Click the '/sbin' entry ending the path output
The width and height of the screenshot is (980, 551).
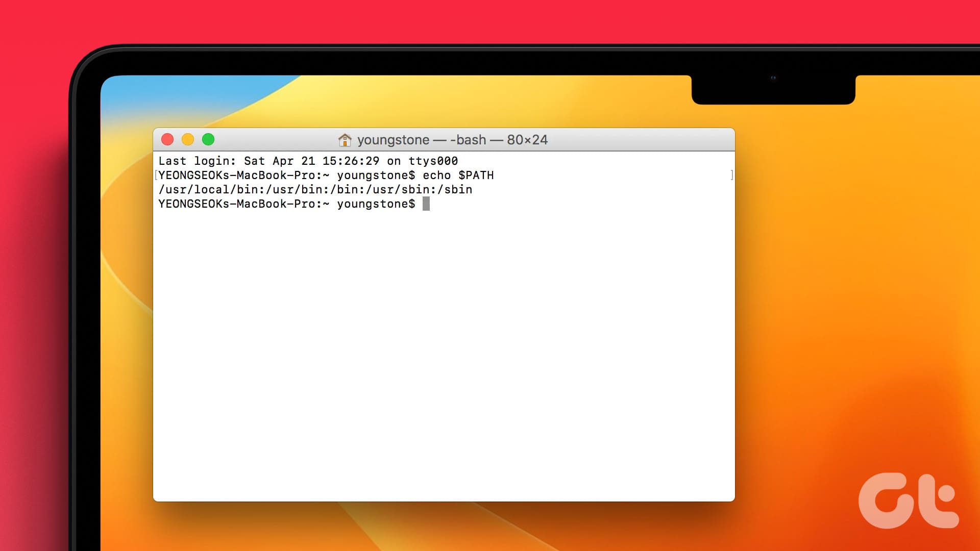click(454, 190)
